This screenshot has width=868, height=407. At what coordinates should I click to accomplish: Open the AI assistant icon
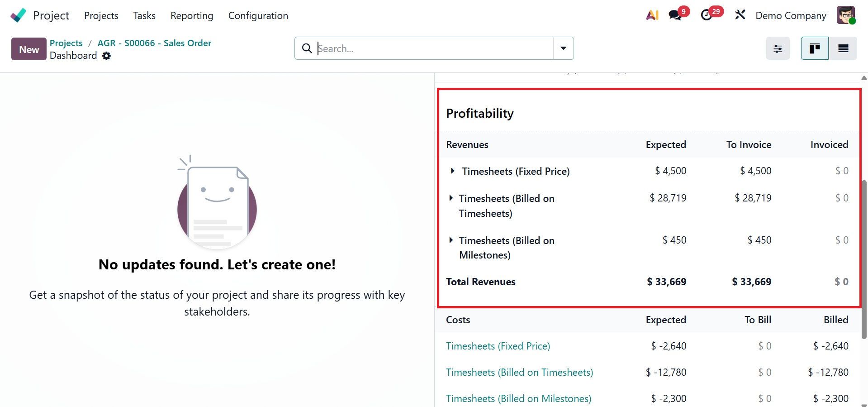click(652, 15)
